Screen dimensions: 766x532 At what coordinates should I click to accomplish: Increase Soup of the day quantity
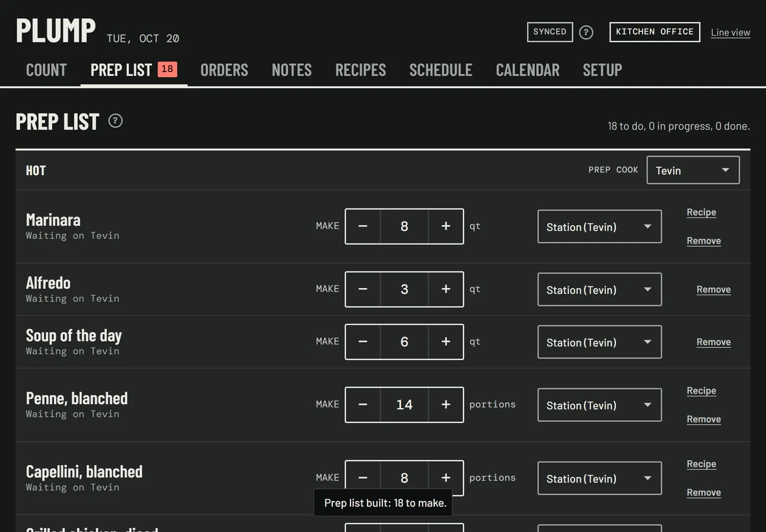pos(445,342)
